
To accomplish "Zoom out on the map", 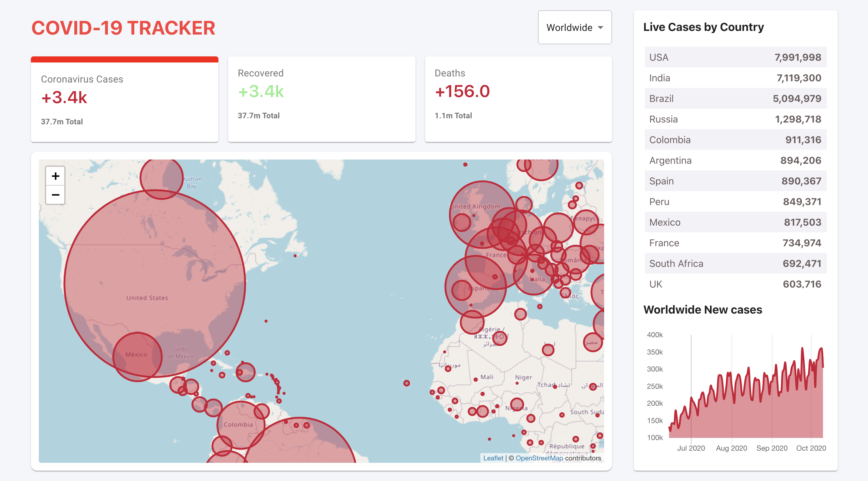I will coord(55,195).
